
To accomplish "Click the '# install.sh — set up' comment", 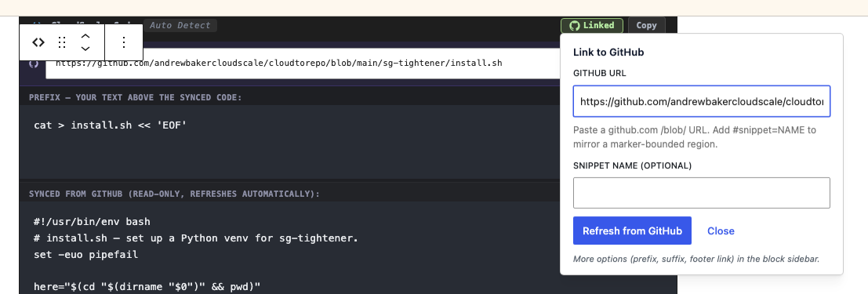I will [x=196, y=238].
